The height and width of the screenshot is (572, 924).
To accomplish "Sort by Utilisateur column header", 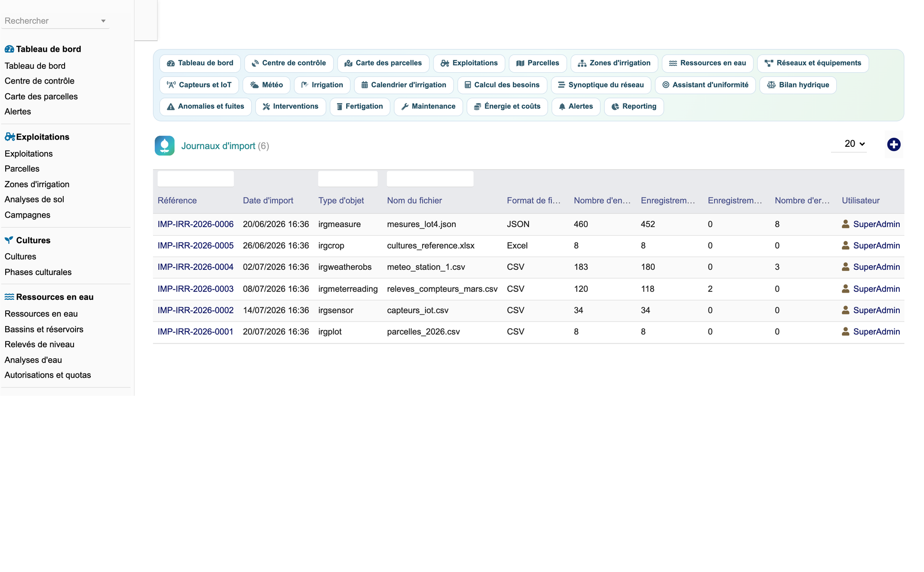I will click(860, 200).
